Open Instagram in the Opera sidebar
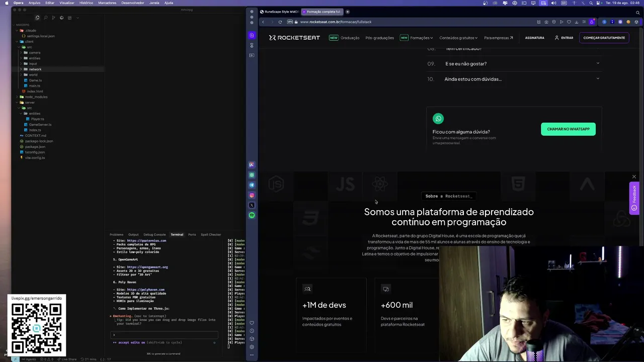The width and height of the screenshot is (644, 362). tap(252, 195)
